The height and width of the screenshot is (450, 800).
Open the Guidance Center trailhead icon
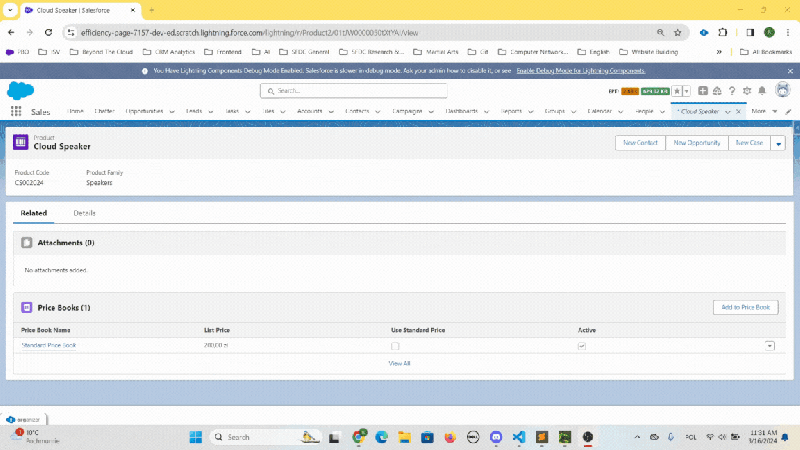[717, 91]
